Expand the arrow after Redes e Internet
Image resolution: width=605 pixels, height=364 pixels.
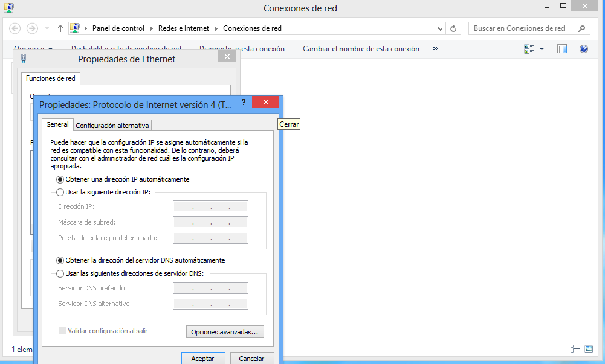pos(216,28)
